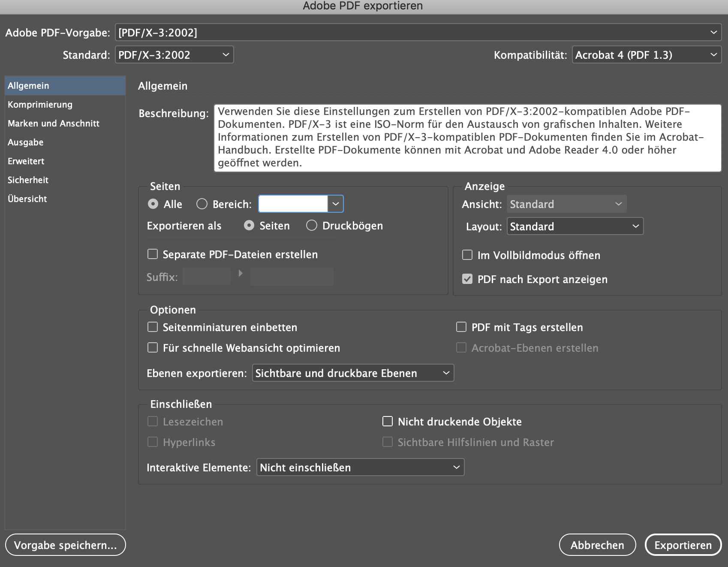The width and height of the screenshot is (728, 567).
Task: Open the Adobe PDF-Vorgabe preset dropdown
Action: 418,33
